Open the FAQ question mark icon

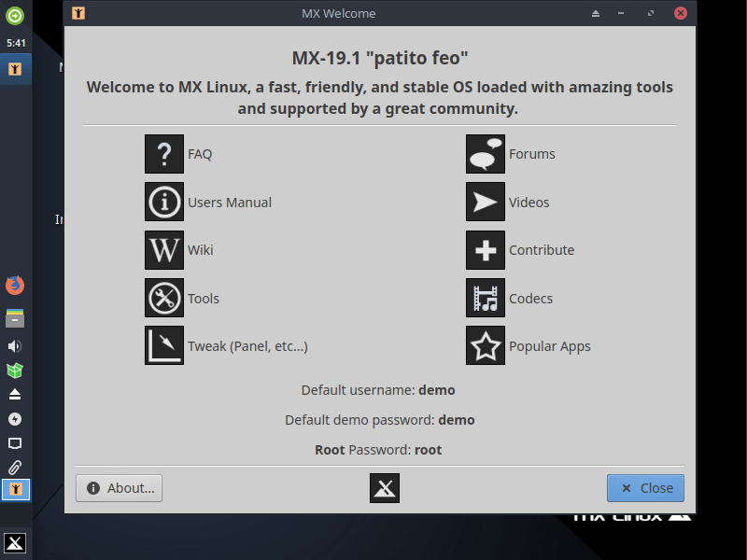164,154
